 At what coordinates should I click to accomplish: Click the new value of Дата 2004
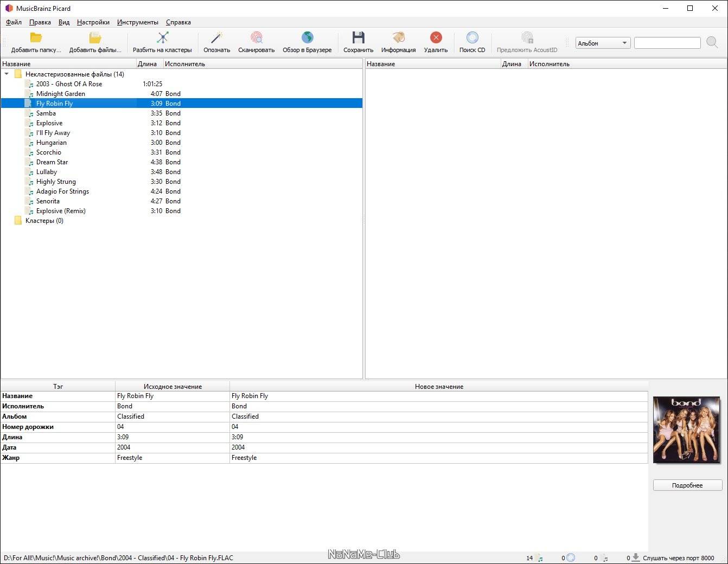(439, 447)
